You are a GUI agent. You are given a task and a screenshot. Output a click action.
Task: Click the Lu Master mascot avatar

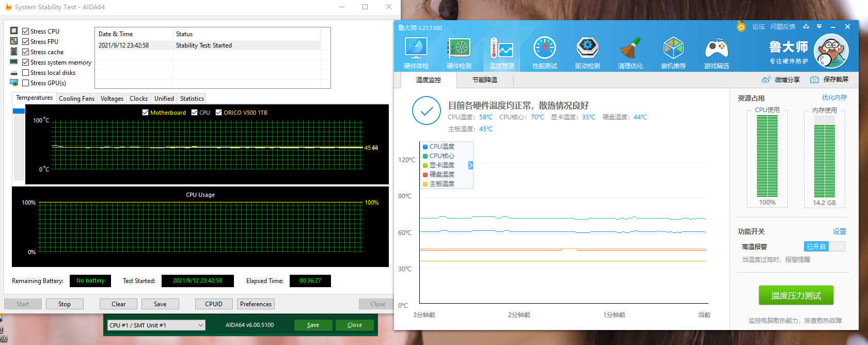(x=831, y=51)
